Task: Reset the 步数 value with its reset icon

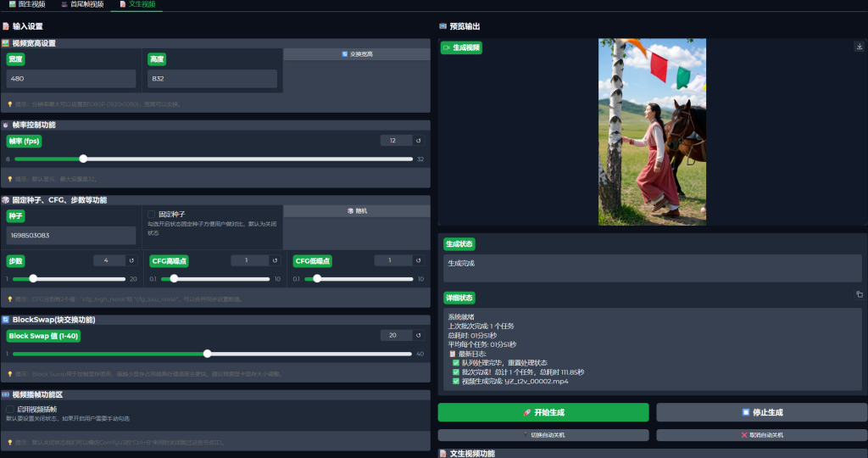Action: (131, 260)
